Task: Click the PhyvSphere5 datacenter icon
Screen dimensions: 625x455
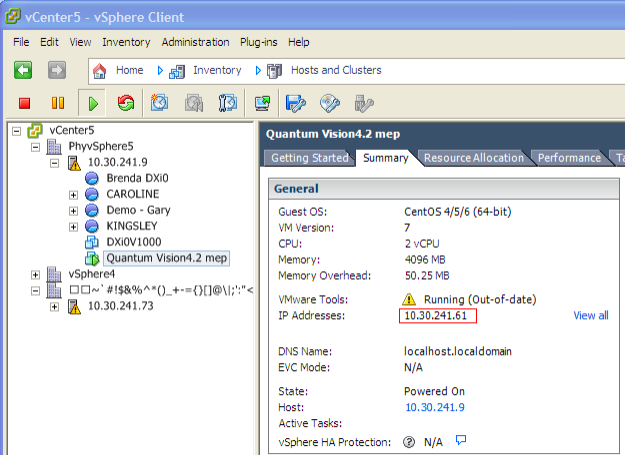Action: pos(54,147)
